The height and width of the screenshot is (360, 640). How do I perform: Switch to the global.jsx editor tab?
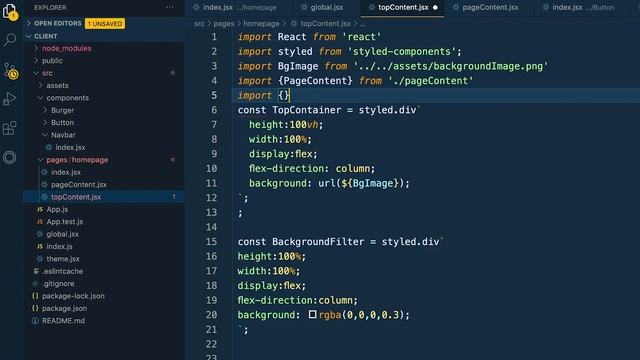coord(322,7)
